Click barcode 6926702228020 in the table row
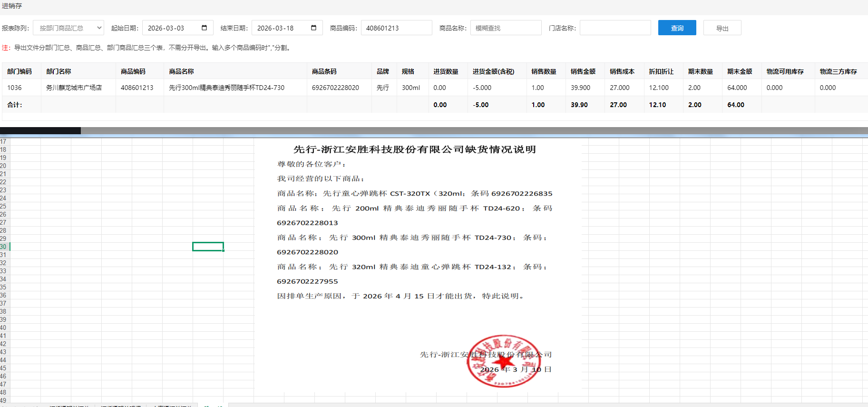 click(335, 88)
